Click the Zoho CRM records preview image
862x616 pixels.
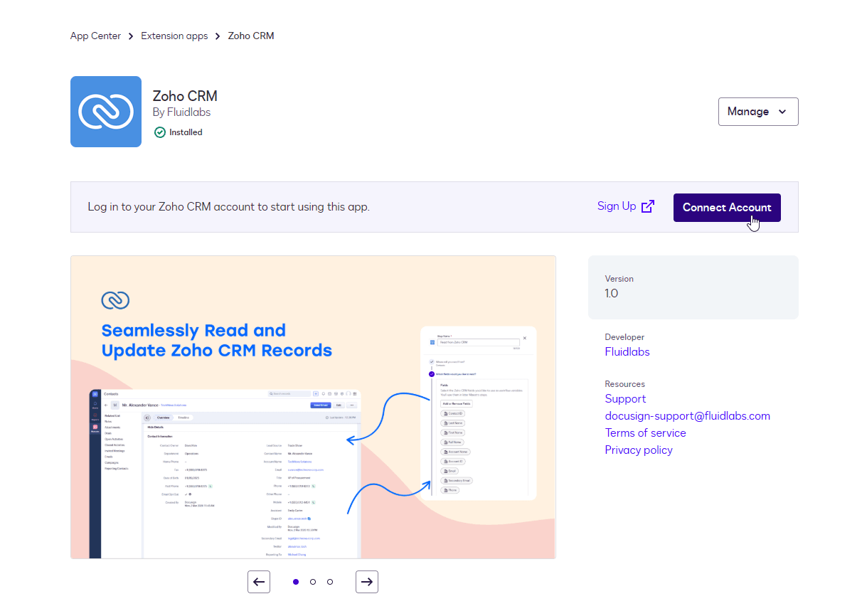point(313,407)
